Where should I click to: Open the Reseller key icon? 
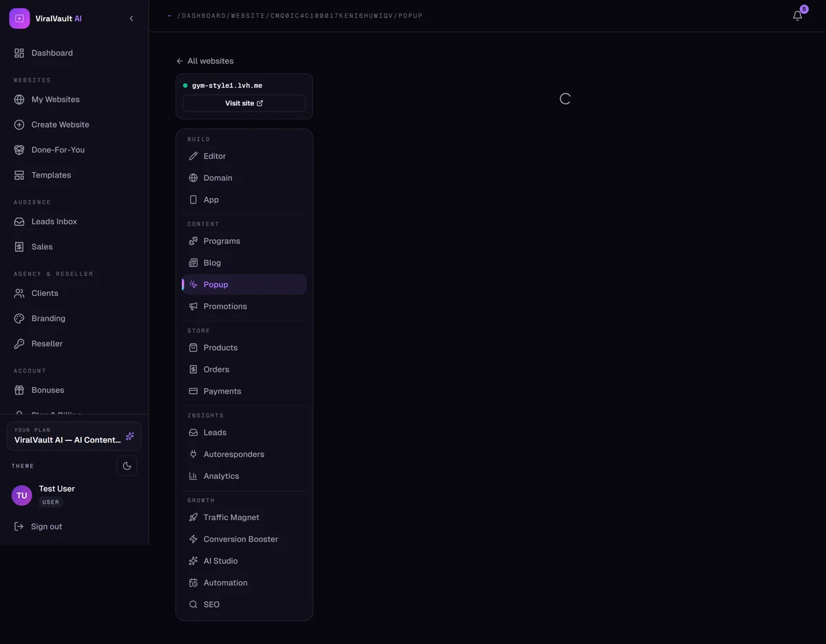pyautogui.click(x=19, y=344)
